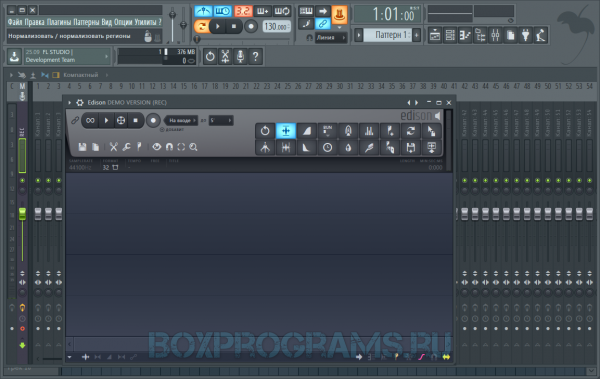
Task: Click green master fader in mixer
Action: [x=22, y=214]
